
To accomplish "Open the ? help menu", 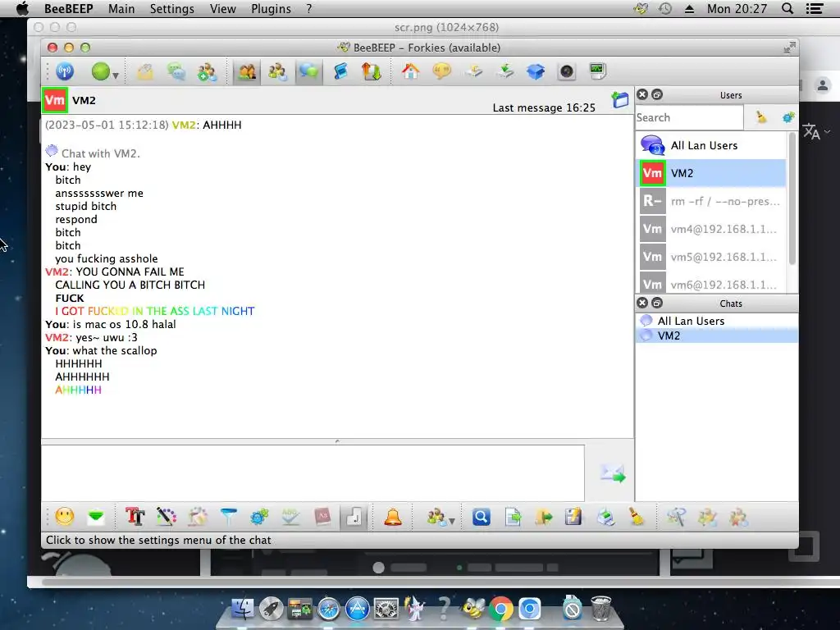I will [x=309, y=8].
